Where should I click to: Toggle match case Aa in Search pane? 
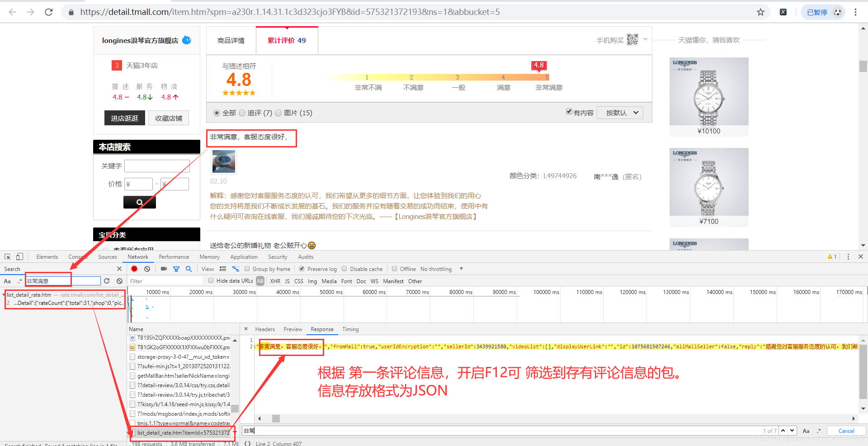pyautogui.click(x=7, y=281)
